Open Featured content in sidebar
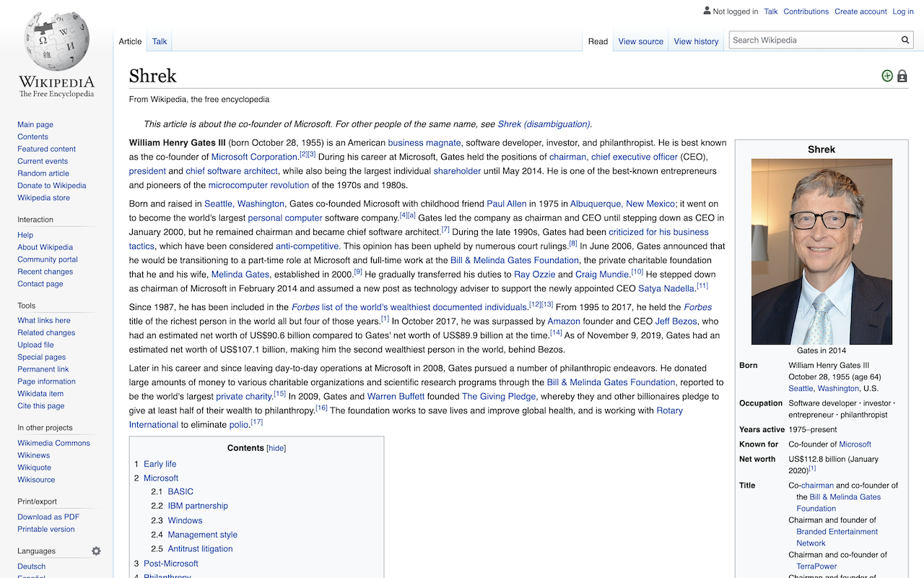924x578 pixels. 46,149
